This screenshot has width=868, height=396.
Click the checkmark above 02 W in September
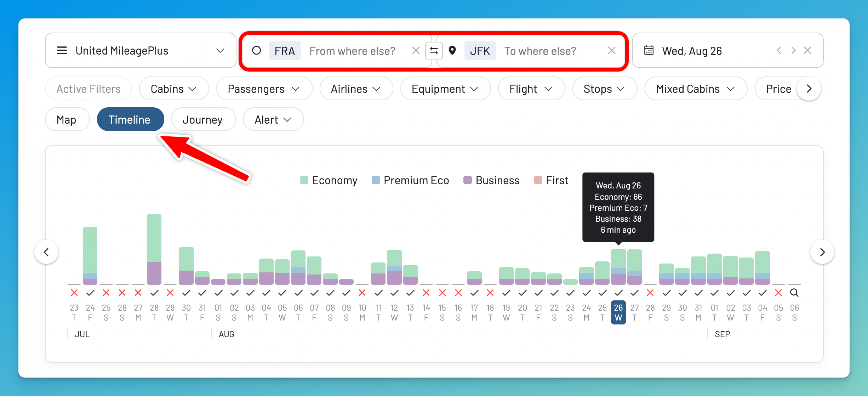point(730,293)
